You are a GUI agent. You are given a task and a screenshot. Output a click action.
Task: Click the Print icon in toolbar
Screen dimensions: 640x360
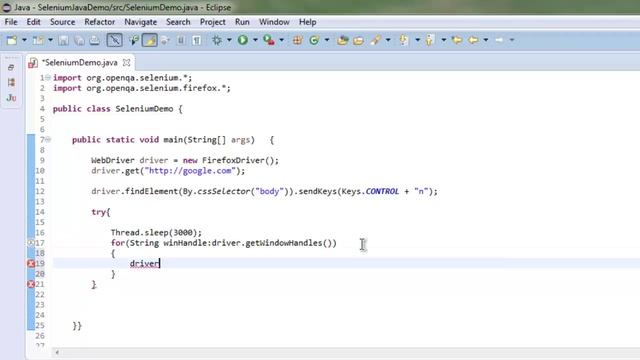pyautogui.click(x=95, y=40)
